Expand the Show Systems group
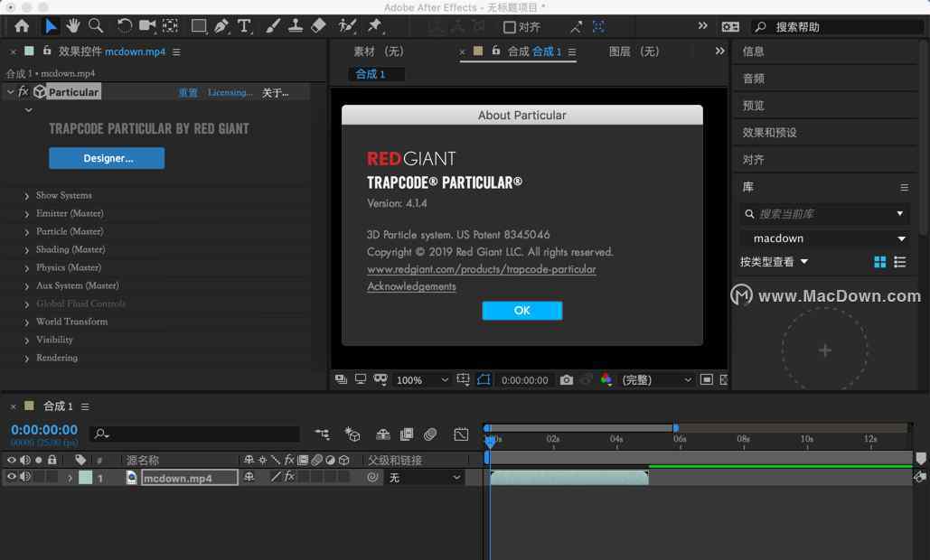This screenshot has width=930, height=560. pos(27,196)
